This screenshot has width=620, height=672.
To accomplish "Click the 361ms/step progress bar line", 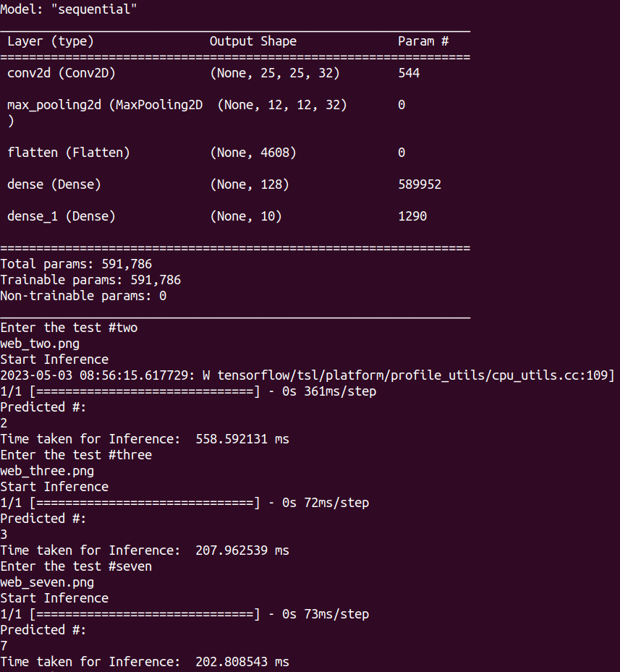I will 188,391.
